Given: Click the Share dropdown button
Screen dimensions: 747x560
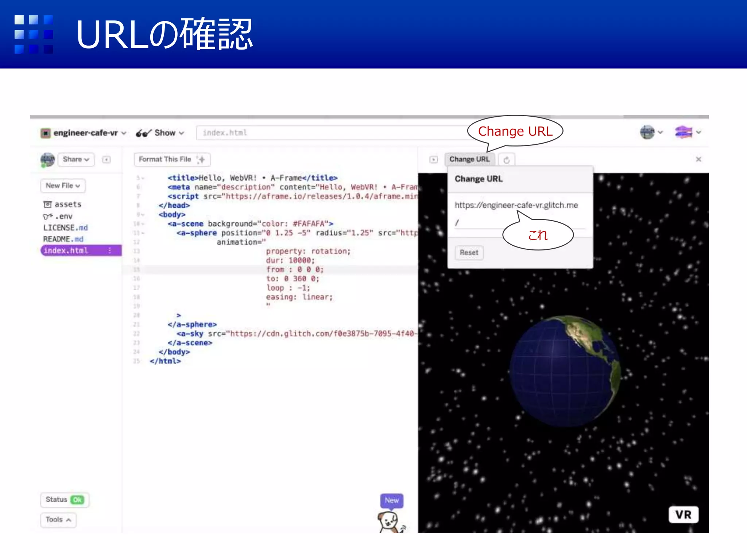Looking at the screenshot, I should (x=76, y=159).
